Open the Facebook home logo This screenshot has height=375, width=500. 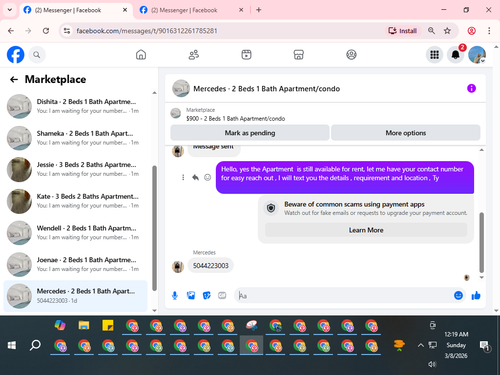click(15, 55)
